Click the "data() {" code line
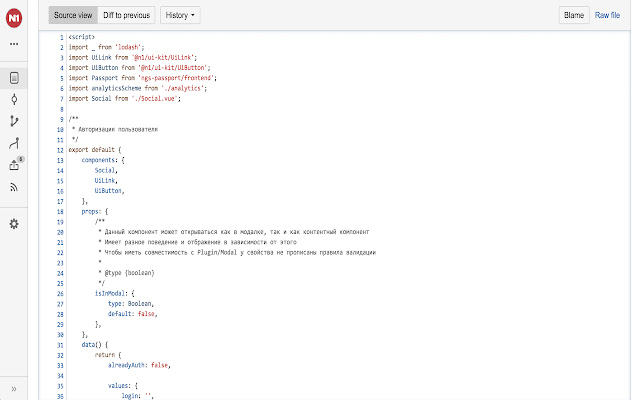This screenshot has height=400, width=640. [x=95, y=345]
